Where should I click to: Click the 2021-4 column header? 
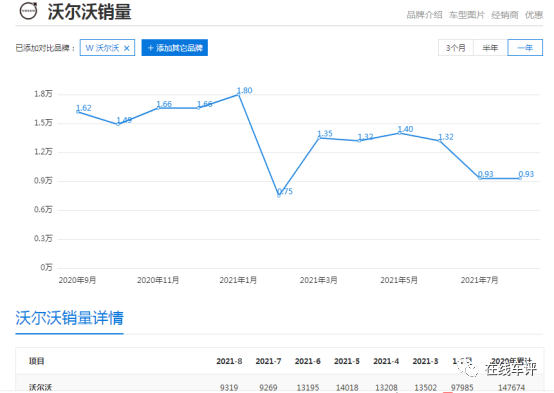pyautogui.click(x=386, y=361)
